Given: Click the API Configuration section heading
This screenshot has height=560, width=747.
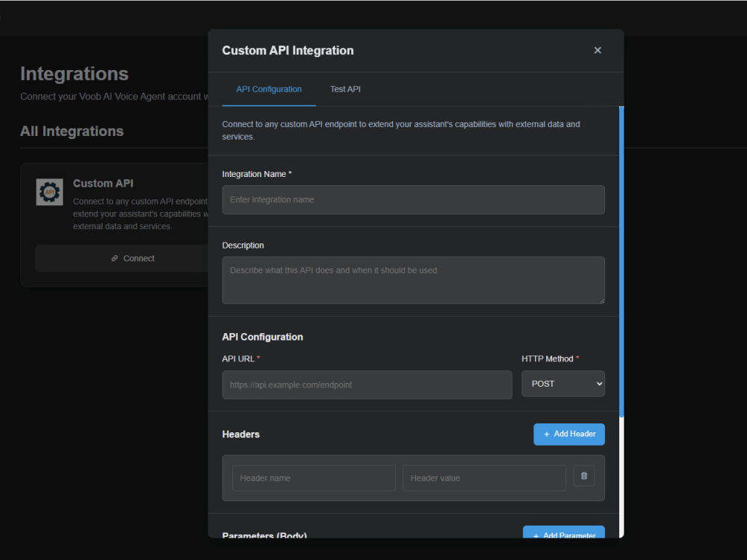Looking at the screenshot, I should tap(262, 337).
